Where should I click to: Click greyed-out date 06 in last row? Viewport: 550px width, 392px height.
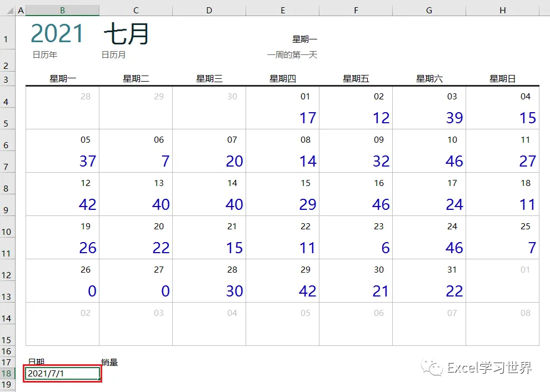pos(379,313)
